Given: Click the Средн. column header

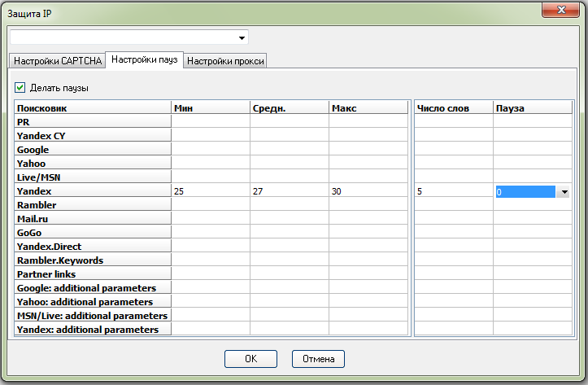Looking at the screenshot, I should point(290,108).
